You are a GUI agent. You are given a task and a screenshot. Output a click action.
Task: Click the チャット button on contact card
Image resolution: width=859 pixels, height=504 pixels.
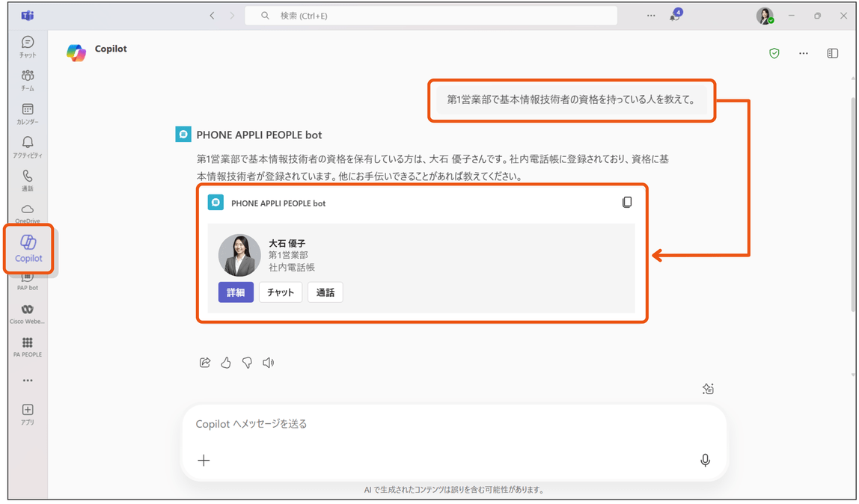281,292
